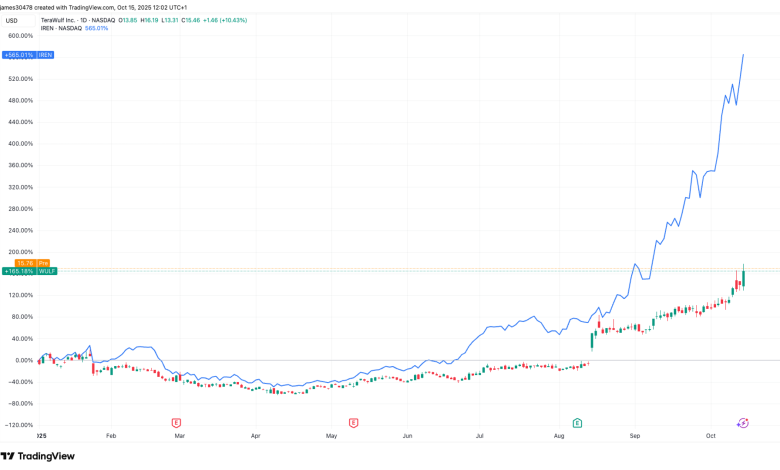Click the Sep label on time axis
The width and height of the screenshot is (780, 470).
(x=636, y=437)
